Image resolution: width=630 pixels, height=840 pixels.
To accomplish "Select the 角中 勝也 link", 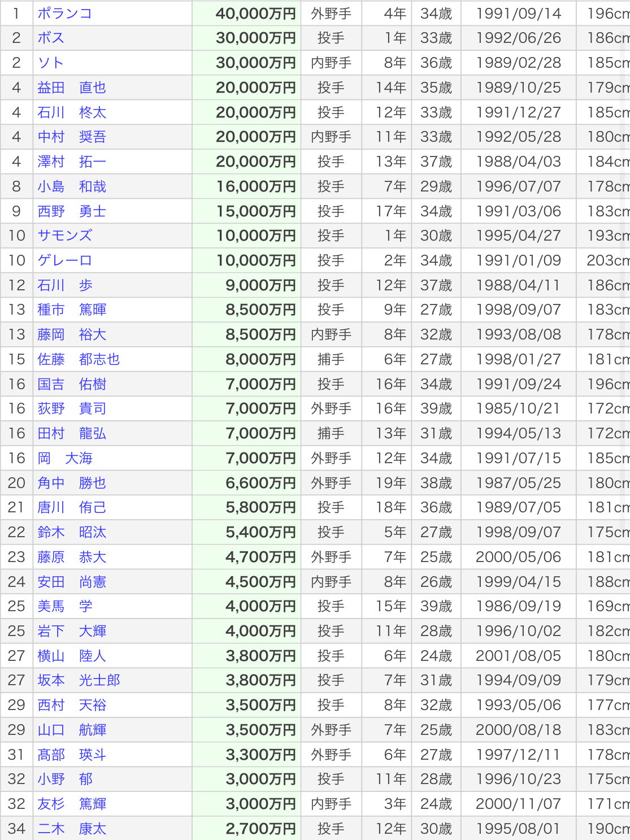I will click(x=72, y=483).
